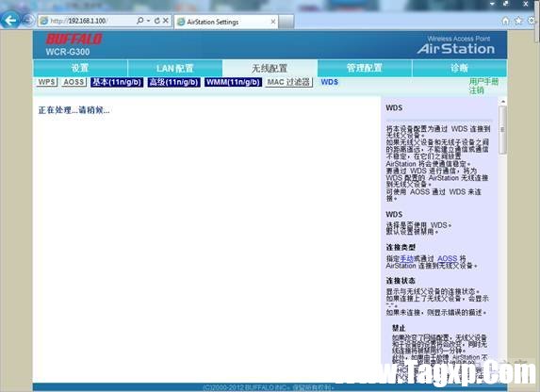This screenshot has width=540, height=392.
Task: Minimize the browser window
Action: (x=492, y=4)
